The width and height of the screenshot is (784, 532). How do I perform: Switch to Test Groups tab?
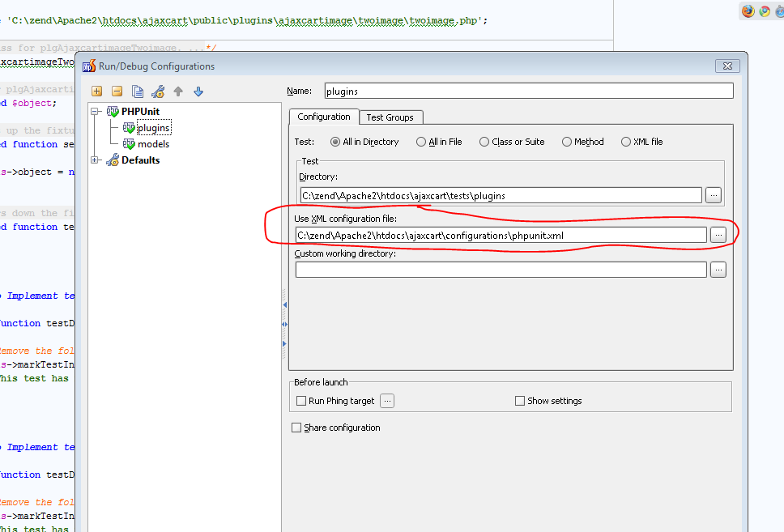[390, 117]
